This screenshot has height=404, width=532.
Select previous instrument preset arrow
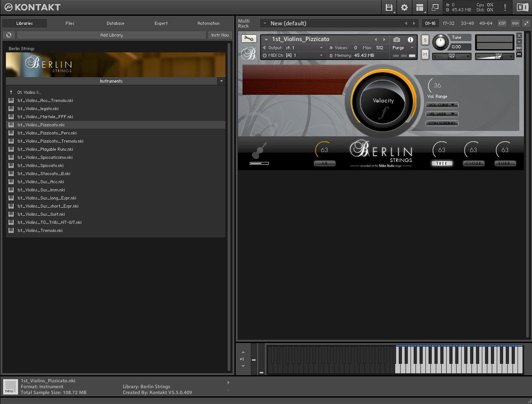coord(376,40)
